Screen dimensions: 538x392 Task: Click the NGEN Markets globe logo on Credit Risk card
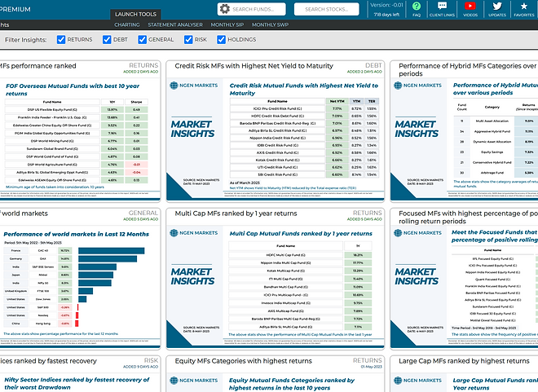click(174, 86)
